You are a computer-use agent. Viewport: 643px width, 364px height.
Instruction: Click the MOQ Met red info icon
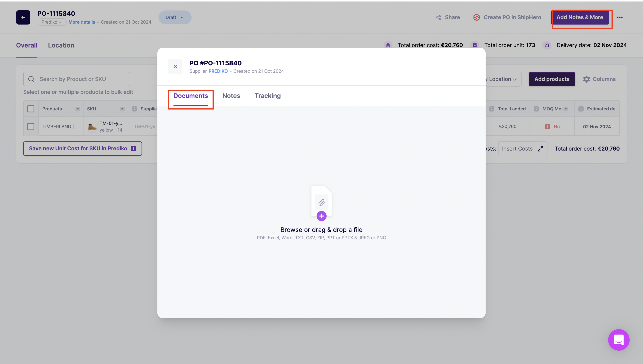547,126
